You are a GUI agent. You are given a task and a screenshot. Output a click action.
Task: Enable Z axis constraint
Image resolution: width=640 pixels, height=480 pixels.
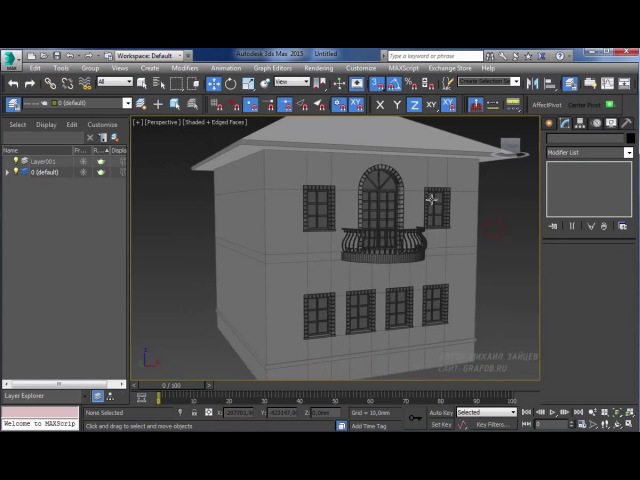coord(414,104)
